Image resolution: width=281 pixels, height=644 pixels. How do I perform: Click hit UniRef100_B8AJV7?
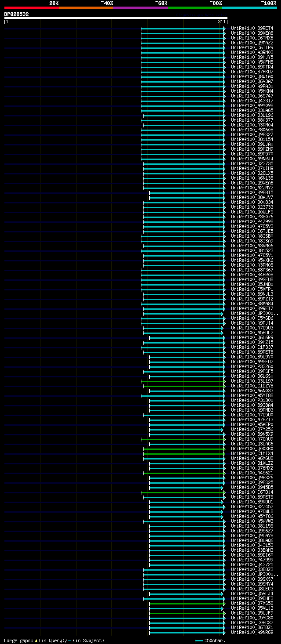pos(252,198)
